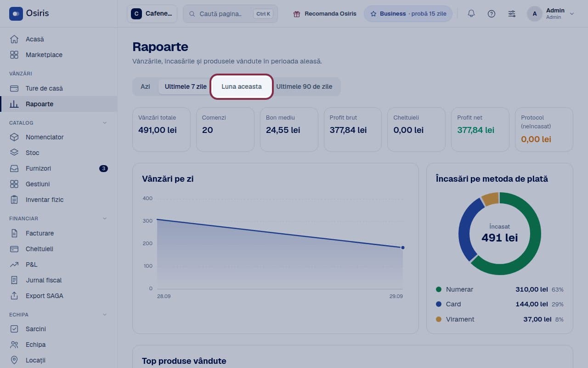This screenshot has height=368, width=588.
Task: Click the Profit net card
Action: pos(480,129)
